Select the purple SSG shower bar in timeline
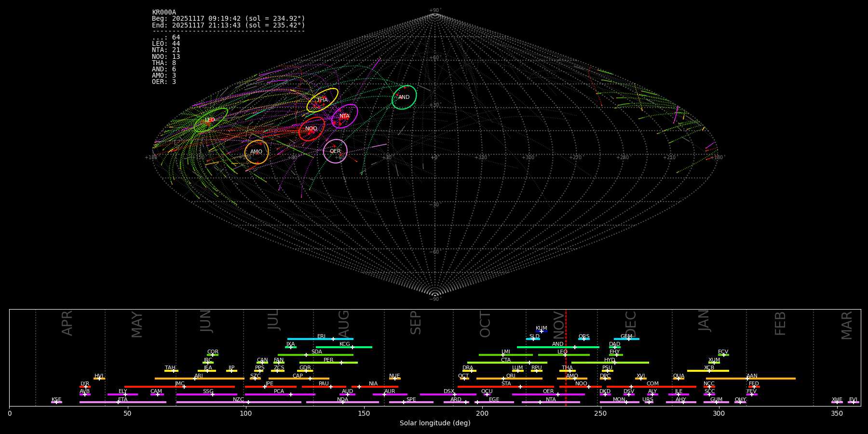This screenshot has width=868, height=434. [206, 394]
